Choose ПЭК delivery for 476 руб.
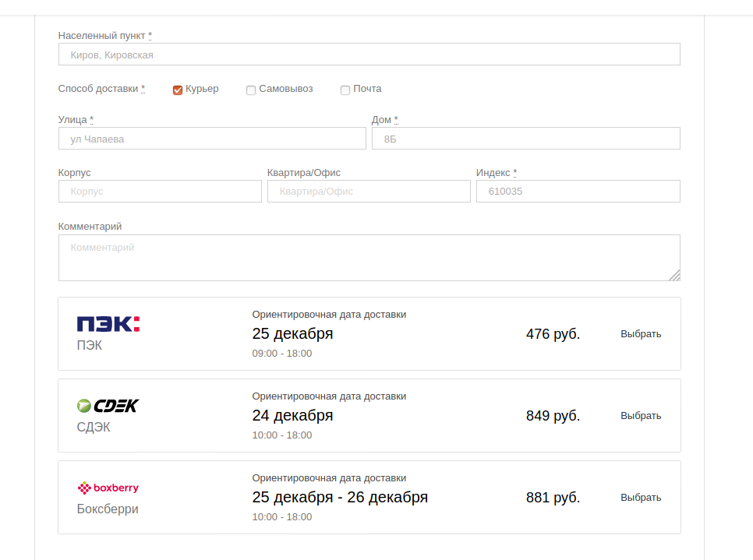The height and width of the screenshot is (560, 753). click(x=641, y=334)
